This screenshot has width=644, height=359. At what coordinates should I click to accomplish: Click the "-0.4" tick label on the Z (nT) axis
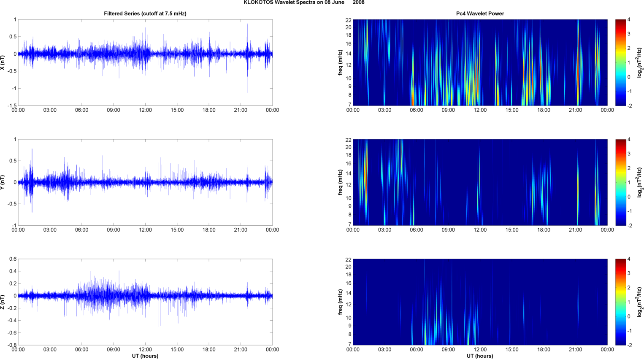[12, 321]
